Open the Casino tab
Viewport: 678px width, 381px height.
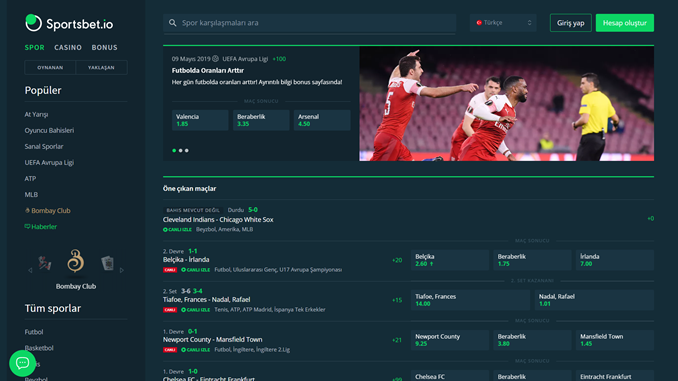click(68, 48)
